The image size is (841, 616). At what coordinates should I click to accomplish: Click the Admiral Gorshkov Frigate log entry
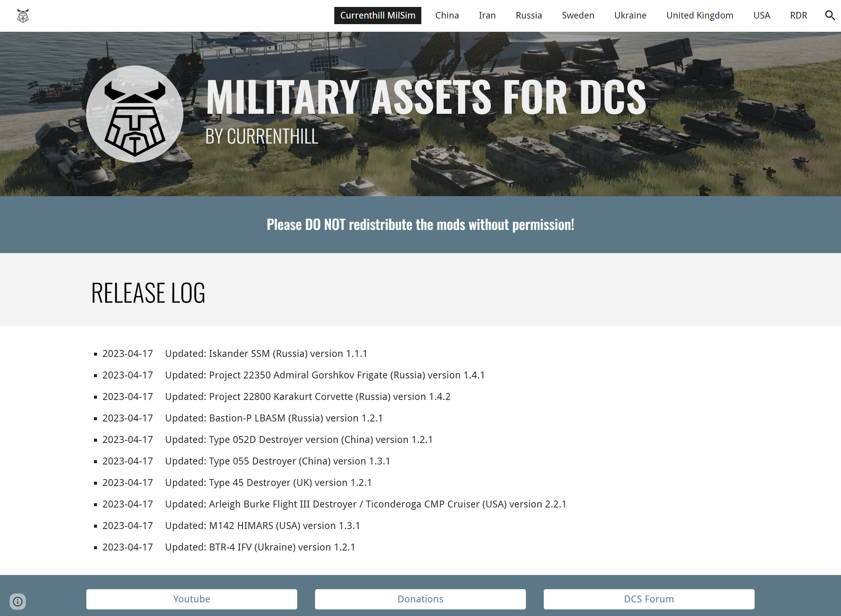294,375
